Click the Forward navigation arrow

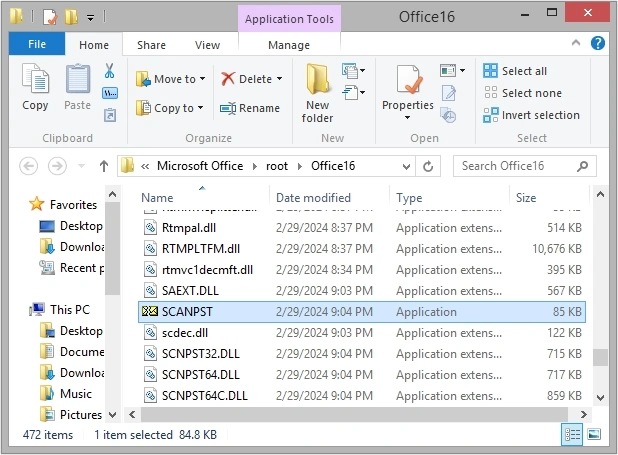point(57,166)
